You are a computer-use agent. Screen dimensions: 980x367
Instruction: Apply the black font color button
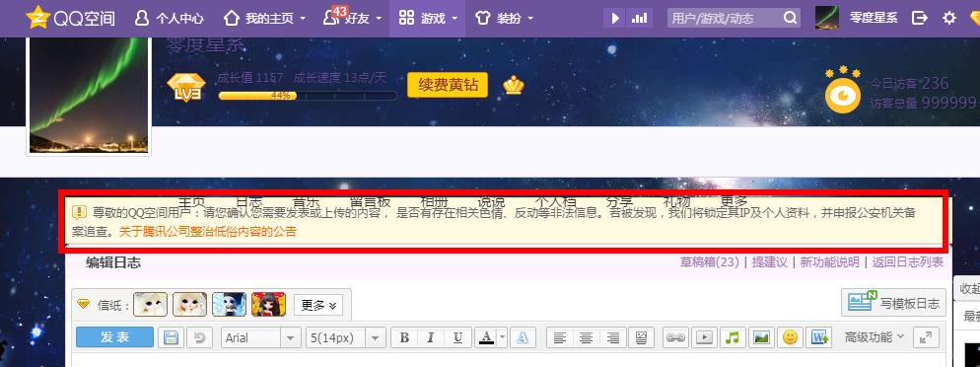(486, 337)
